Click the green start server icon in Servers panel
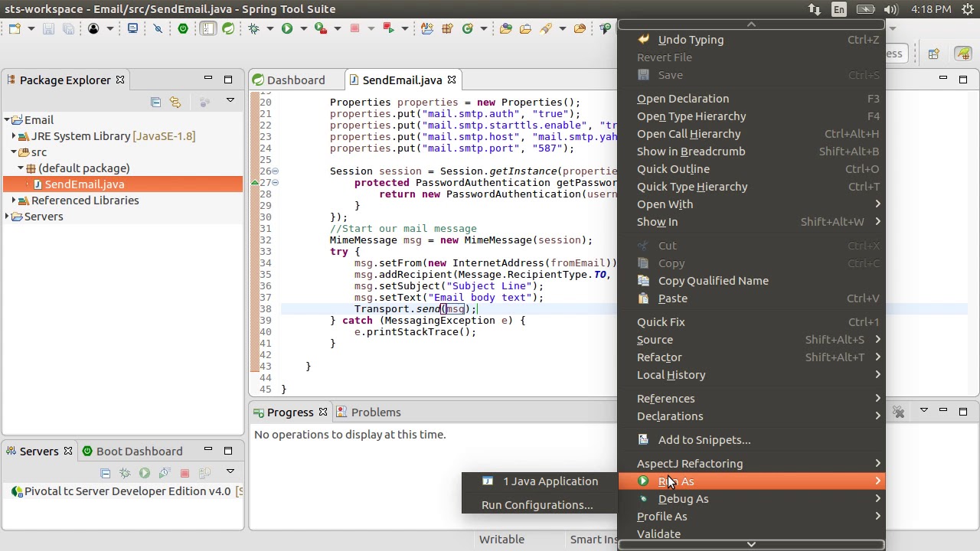The image size is (980, 551). [x=145, y=474]
